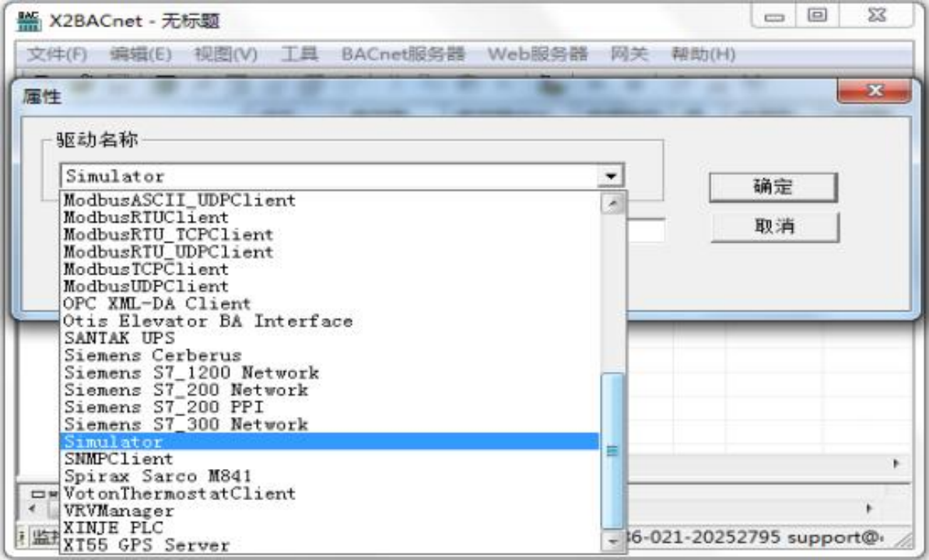
Task: Select ModbusASCII_UDPClient from the list
Action: click(x=331, y=200)
